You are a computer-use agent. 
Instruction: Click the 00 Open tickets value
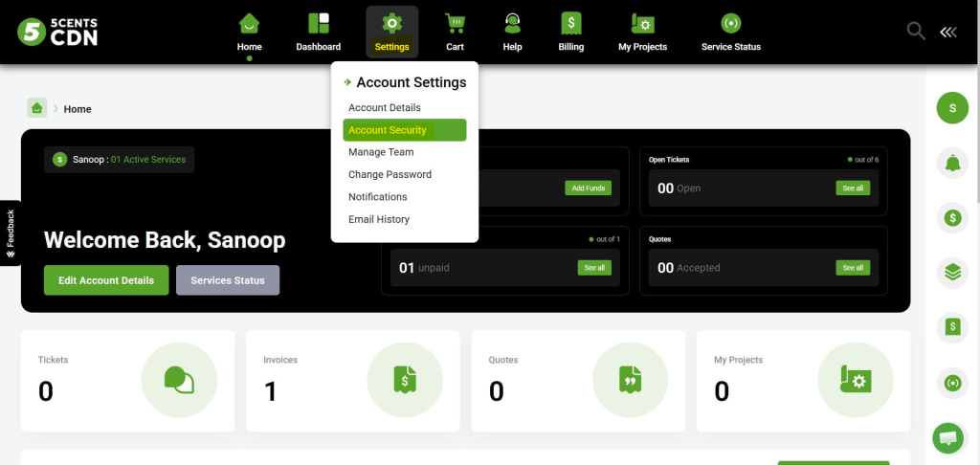pyautogui.click(x=679, y=188)
